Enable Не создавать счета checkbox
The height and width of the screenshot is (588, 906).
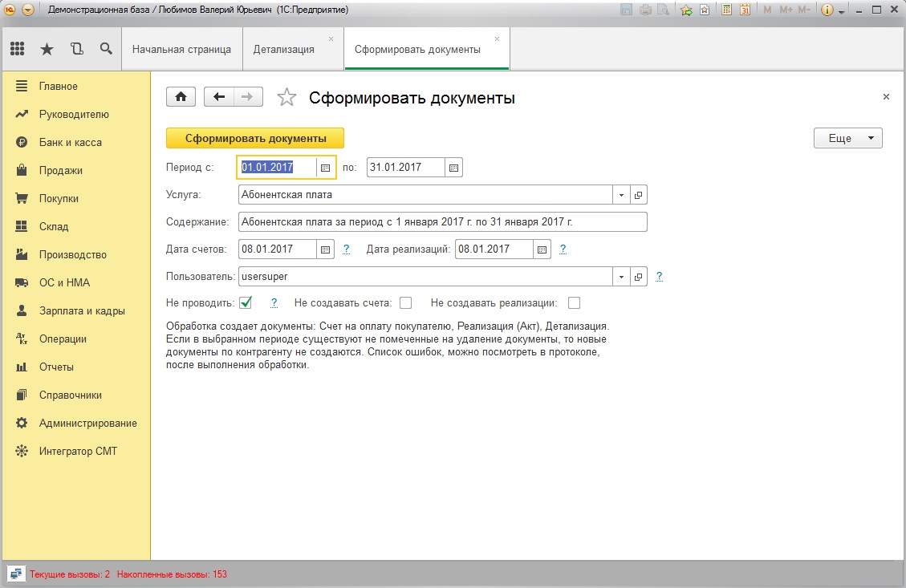coord(406,302)
